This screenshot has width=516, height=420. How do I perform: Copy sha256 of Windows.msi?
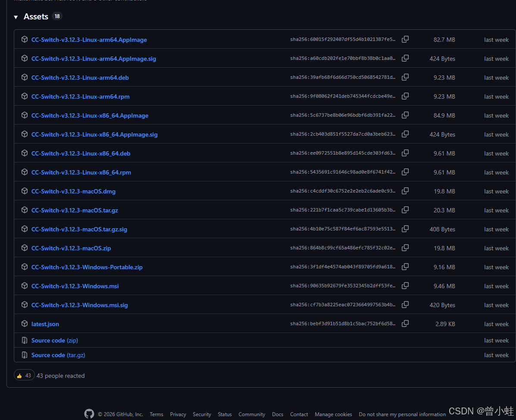coord(405,286)
